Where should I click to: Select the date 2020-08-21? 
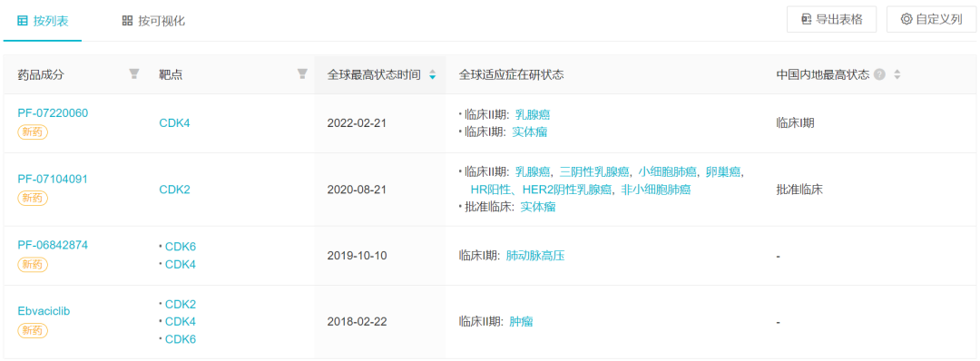[x=357, y=190]
